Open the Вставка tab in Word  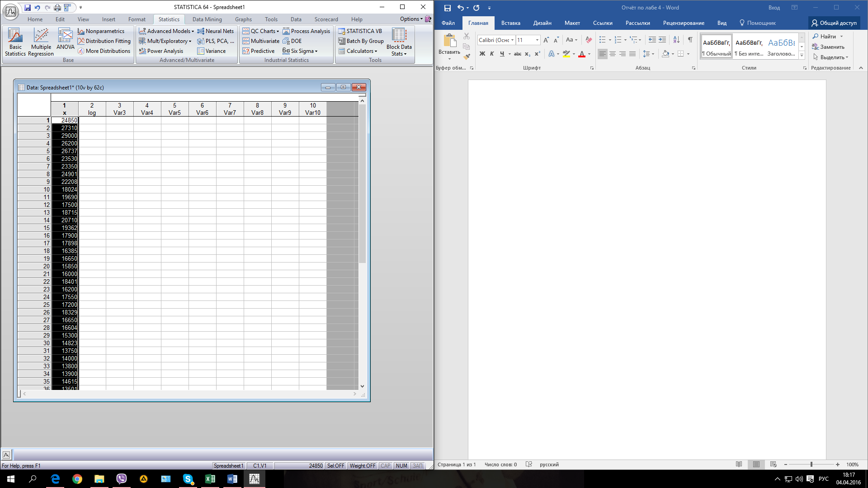(510, 23)
